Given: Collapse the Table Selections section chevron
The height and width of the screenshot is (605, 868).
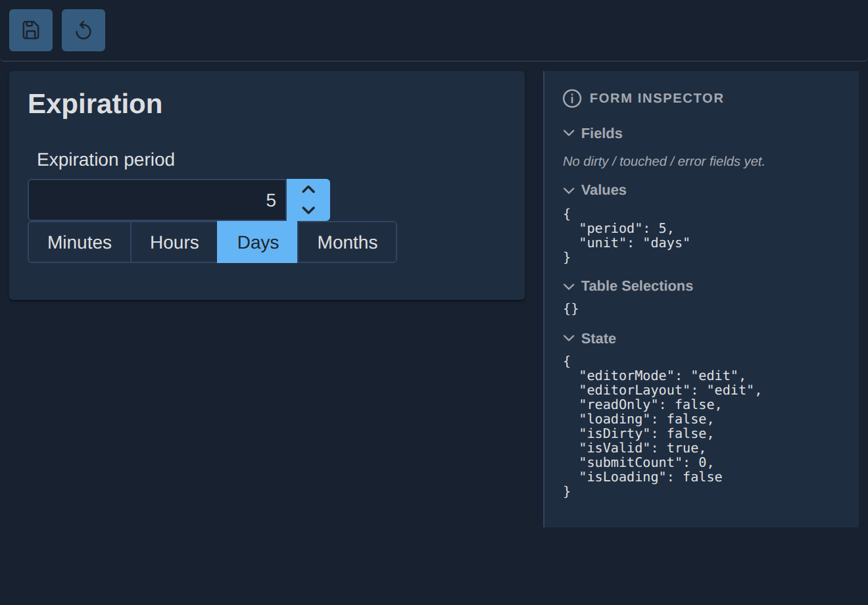Looking at the screenshot, I should pyautogui.click(x=569, y=286).
